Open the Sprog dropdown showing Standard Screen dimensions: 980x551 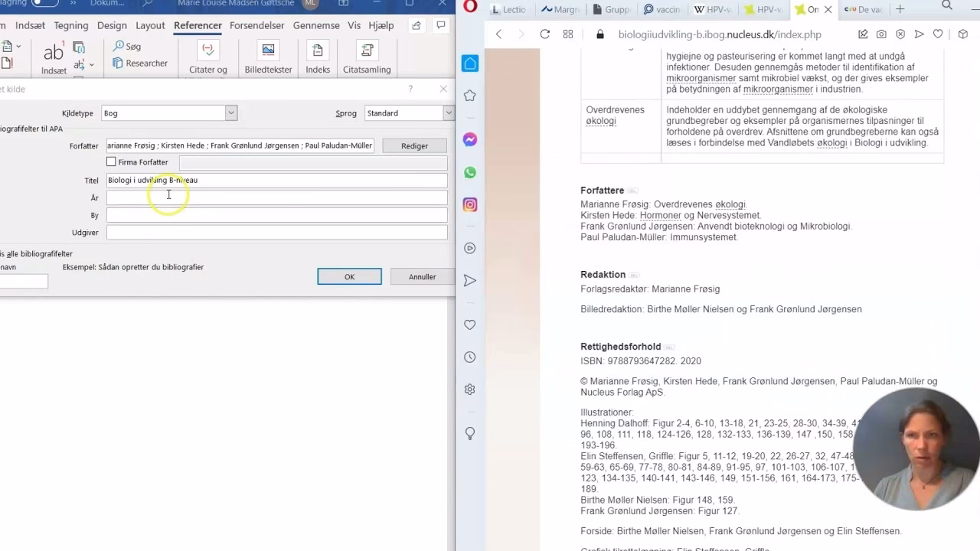[449, 112]
